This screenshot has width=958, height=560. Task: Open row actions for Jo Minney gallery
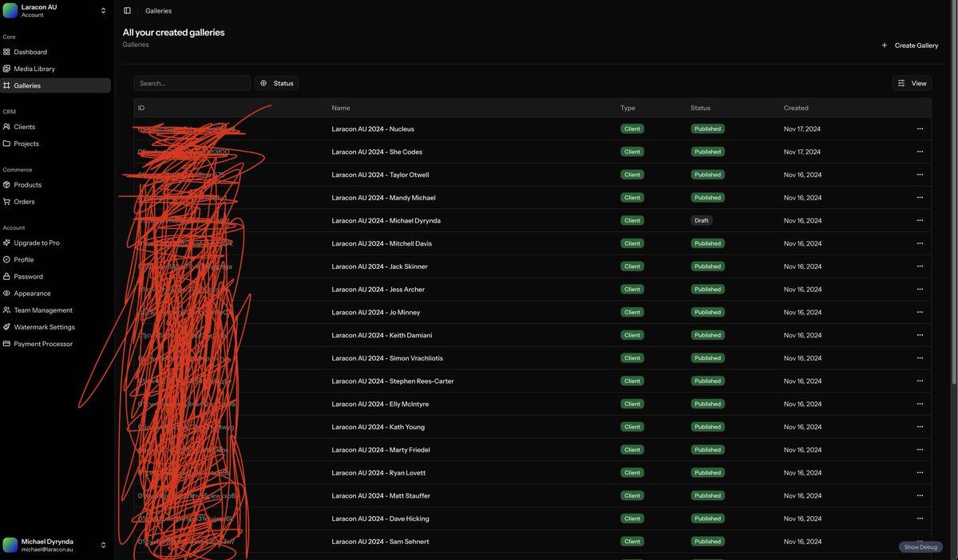tap(920, 312)
